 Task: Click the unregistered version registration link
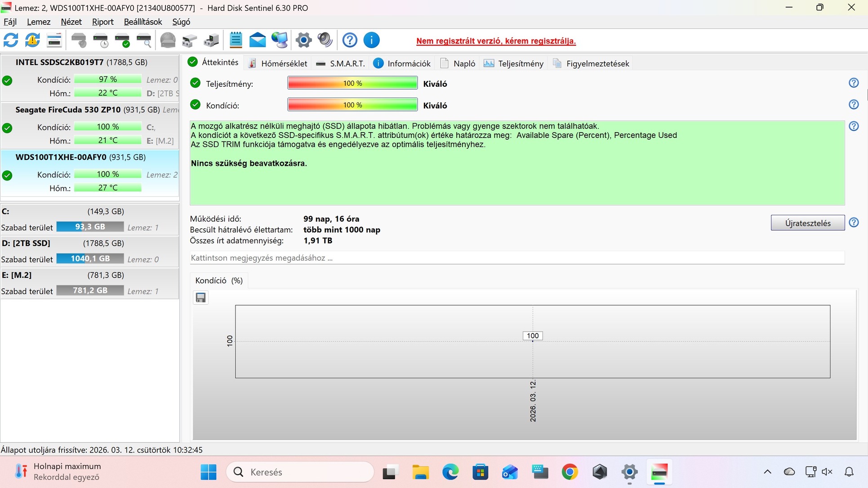pos(496,41)
